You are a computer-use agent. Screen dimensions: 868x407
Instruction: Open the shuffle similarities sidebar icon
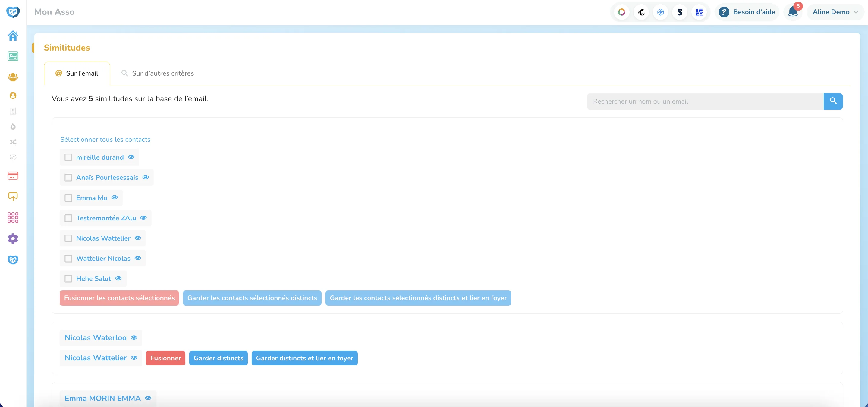click(13, 142)
